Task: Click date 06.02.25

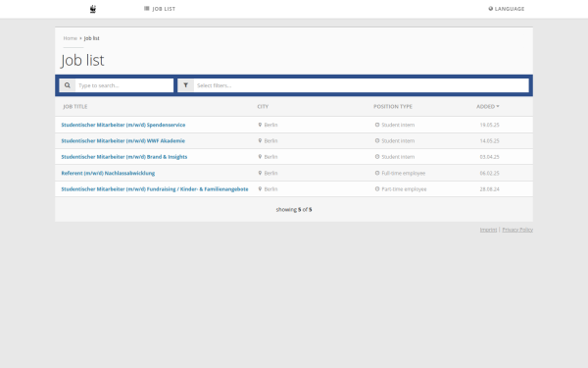Action: [x=489, y=173]
